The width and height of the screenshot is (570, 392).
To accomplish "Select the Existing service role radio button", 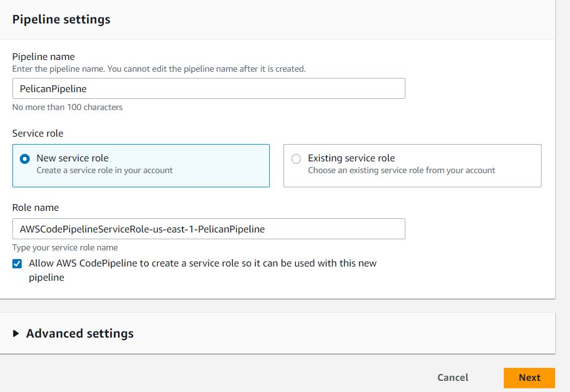I will 296,159.
